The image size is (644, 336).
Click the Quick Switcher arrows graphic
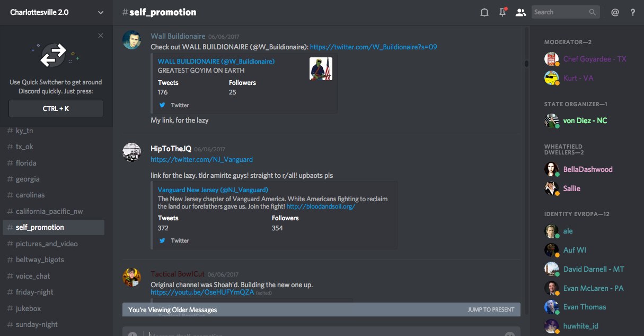(55, 55)
